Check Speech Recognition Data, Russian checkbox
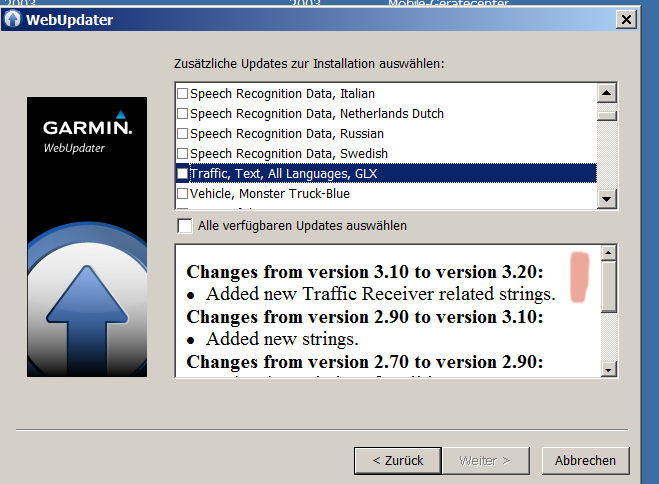 (x=182, y=134)
